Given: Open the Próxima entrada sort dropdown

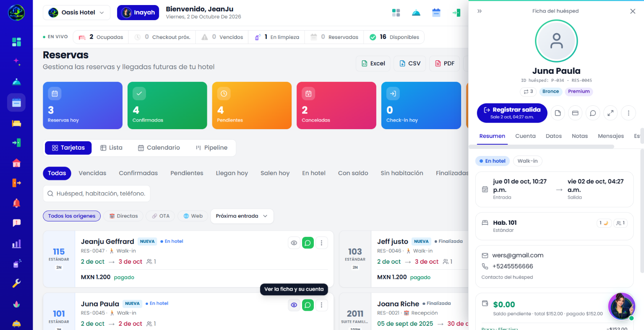Looking at the screenshot, I should 242,216.
